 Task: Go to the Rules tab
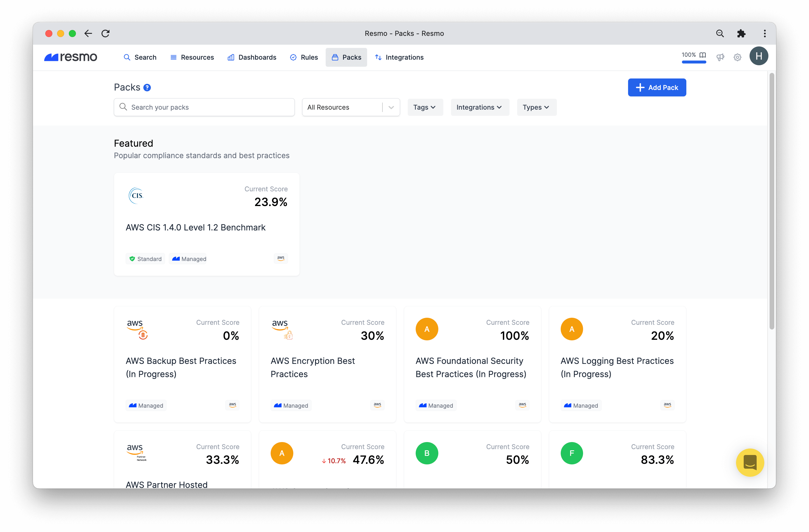(304, 57)
